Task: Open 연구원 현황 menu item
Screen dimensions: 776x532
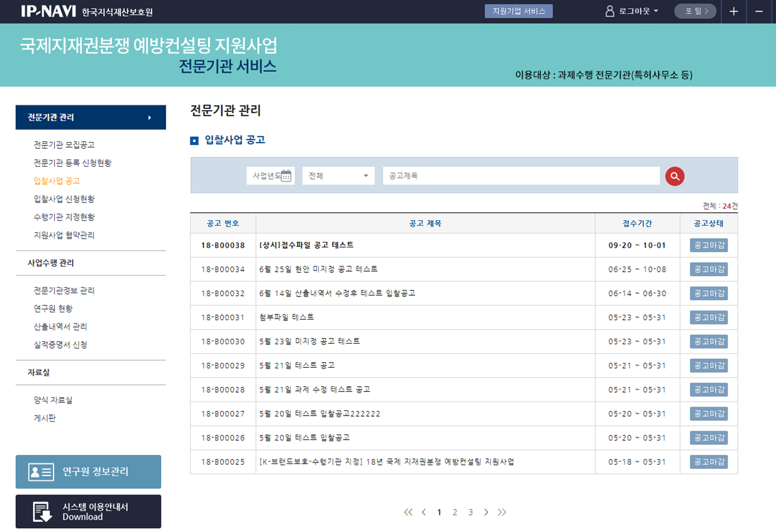Action: click(53, 309)
